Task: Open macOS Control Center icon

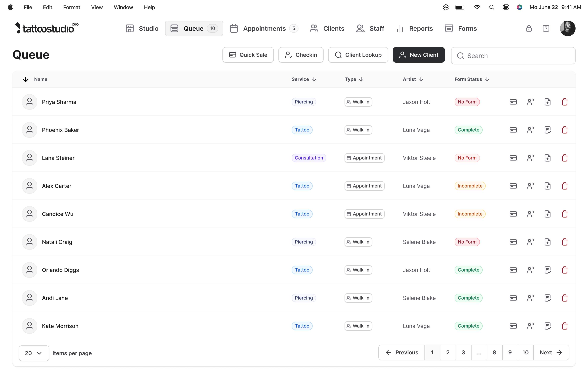Action: (x=506, y=7)
